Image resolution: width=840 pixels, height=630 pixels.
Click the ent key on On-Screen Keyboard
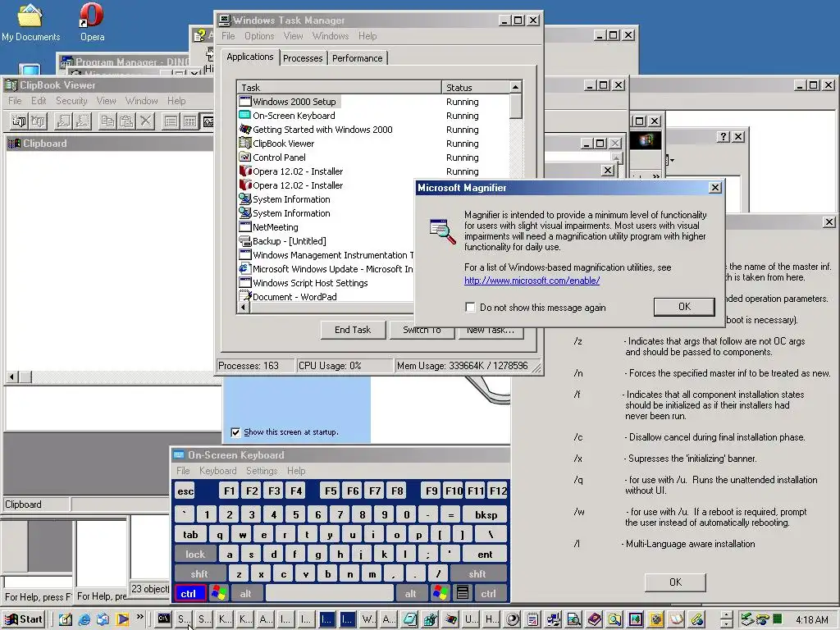pos(485,554)
